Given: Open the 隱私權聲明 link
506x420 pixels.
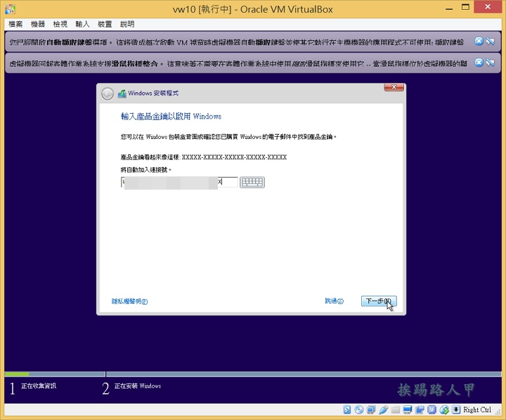Looking at the screenshot, I should [x=129, y=301].
